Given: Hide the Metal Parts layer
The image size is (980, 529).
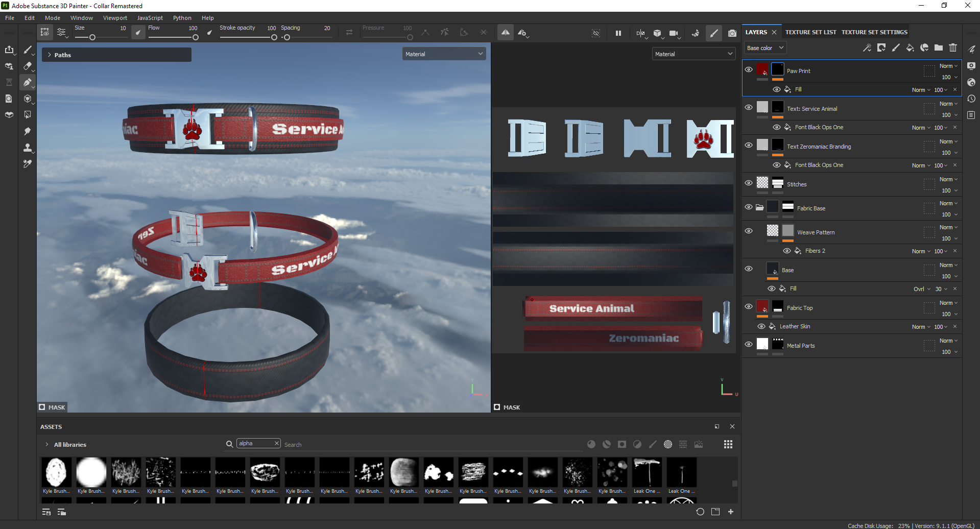Looking at the screenshot, I should click(x=749, y=344).
